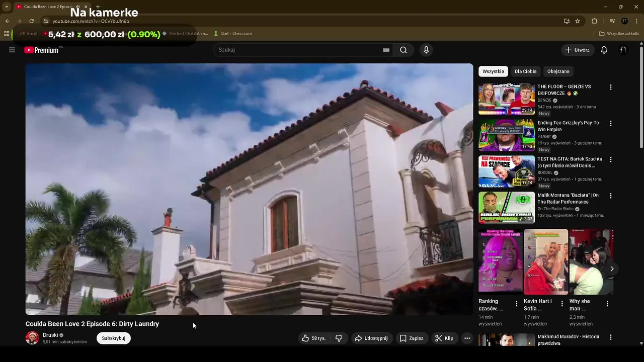This screenshot has width=644, height=362.
Task: Subscribe to Druski with Subskrybuj
Action: tap(114, 338)
